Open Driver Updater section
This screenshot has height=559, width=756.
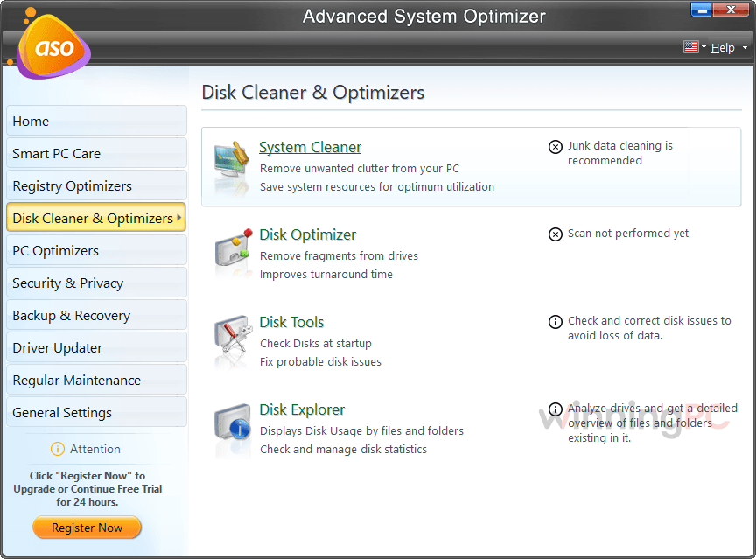coord(96,347)
